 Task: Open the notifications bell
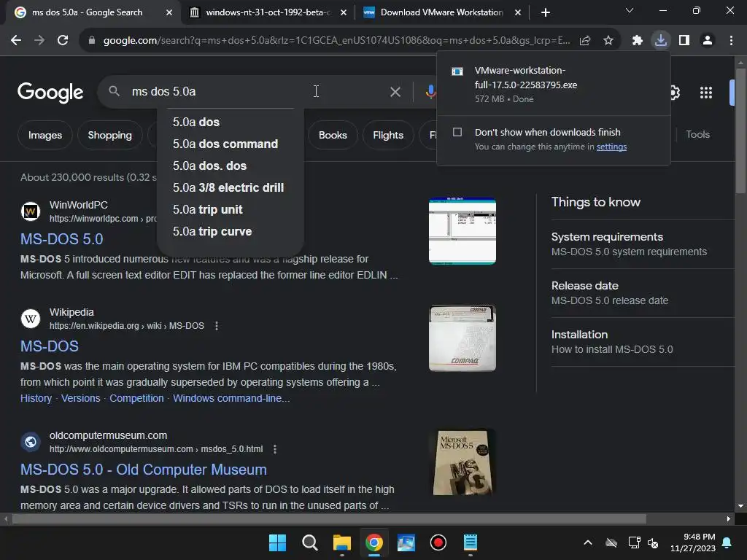727,542
